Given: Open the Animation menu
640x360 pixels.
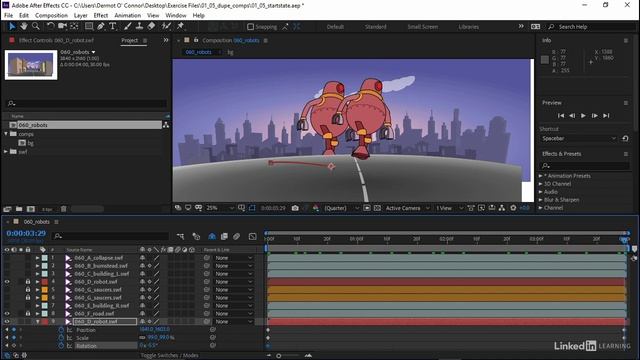Looking at the screenshot, I should 127,16.
